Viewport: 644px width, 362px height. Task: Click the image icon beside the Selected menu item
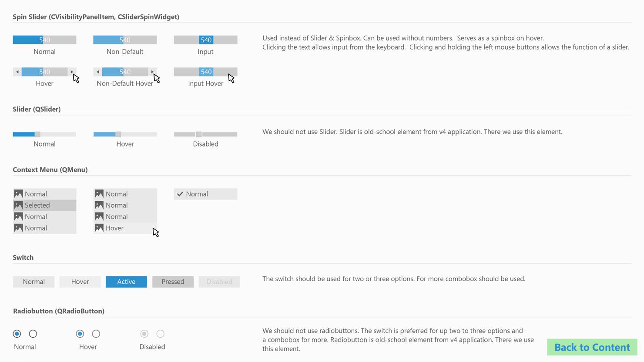pos(18,205)
